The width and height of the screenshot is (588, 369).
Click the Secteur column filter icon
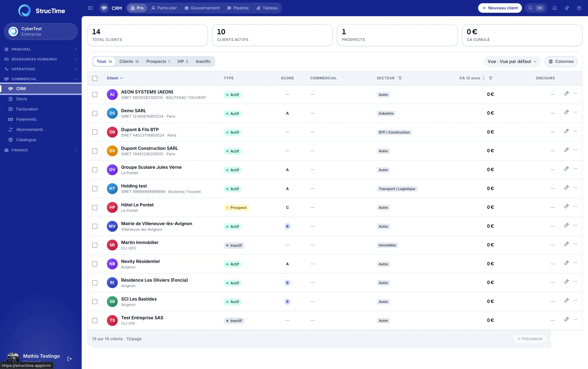point(400,78)
